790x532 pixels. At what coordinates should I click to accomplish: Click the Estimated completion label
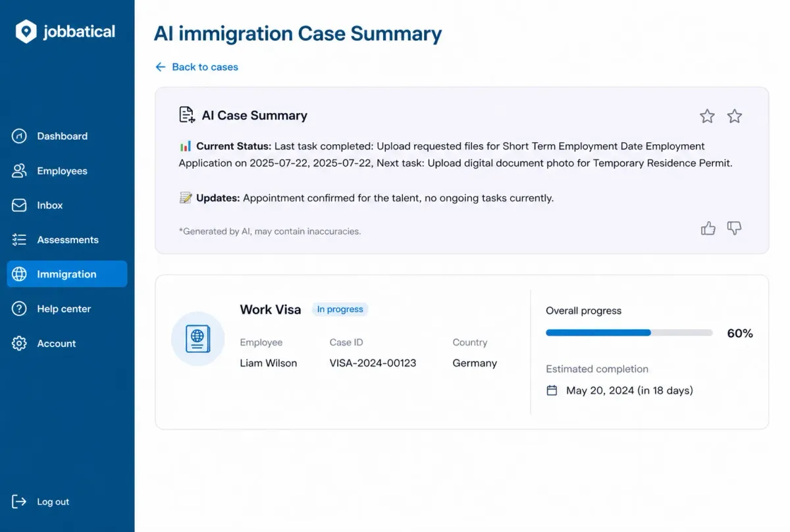pos(597,369)
